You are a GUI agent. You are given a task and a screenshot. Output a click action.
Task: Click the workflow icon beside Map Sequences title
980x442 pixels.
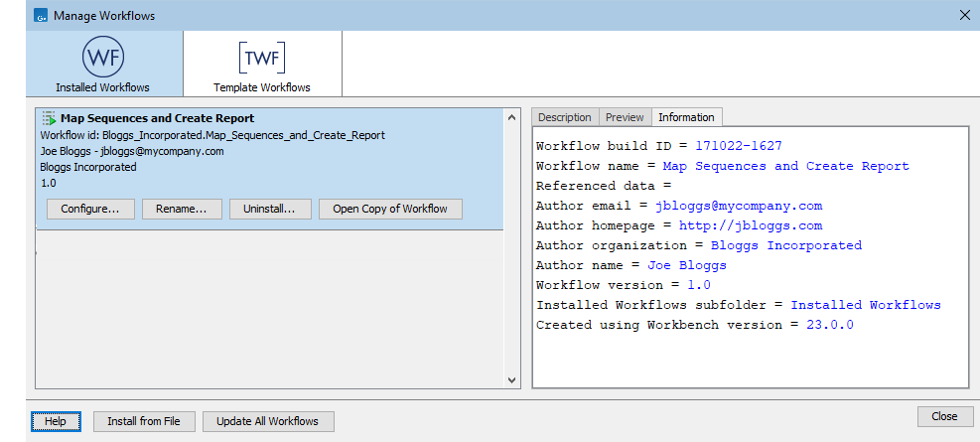point(49,118)
